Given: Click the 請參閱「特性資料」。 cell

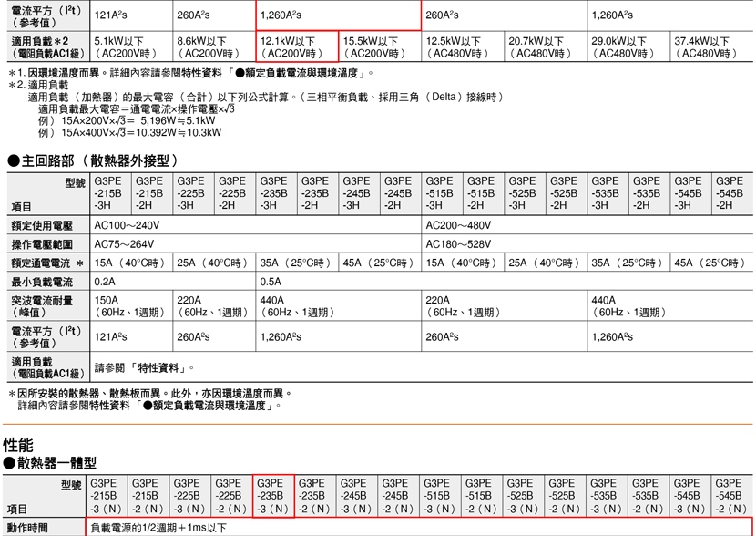Looking at the screenshot, I should tap(422, 366).
